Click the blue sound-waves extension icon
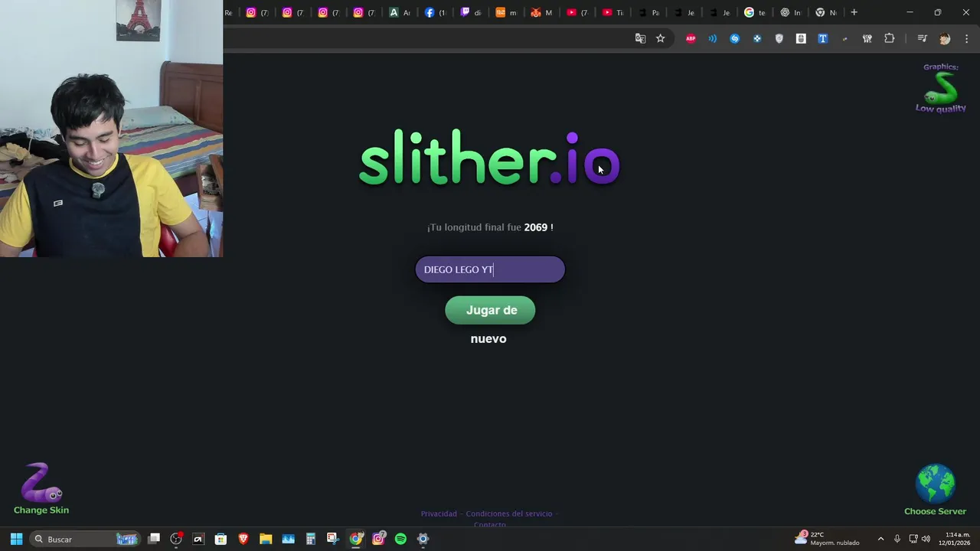 (713, 38)
